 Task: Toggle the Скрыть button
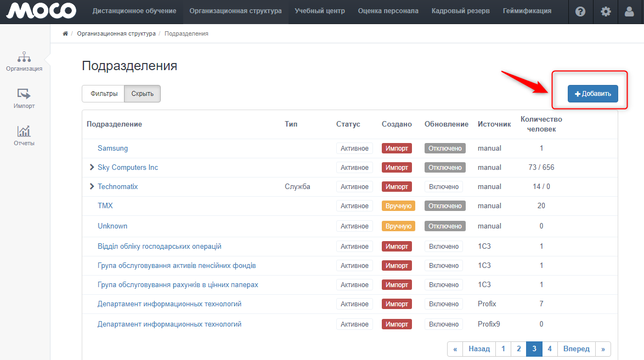(142, 94)
